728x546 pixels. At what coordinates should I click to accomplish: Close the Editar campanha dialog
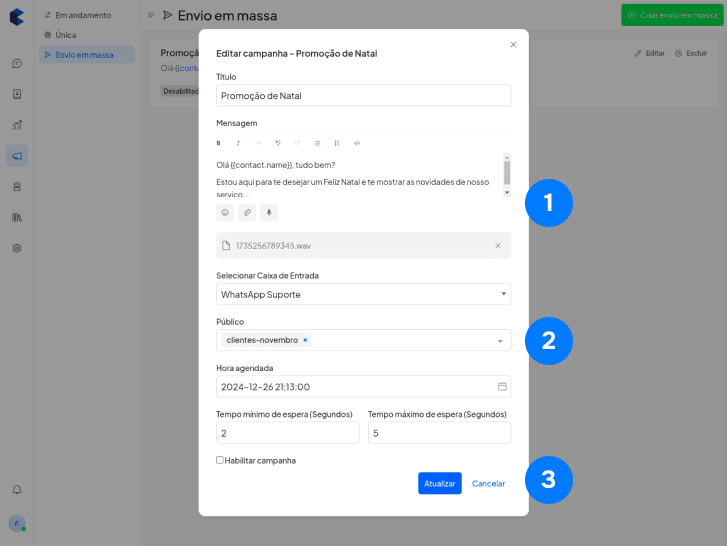(514, 45)
